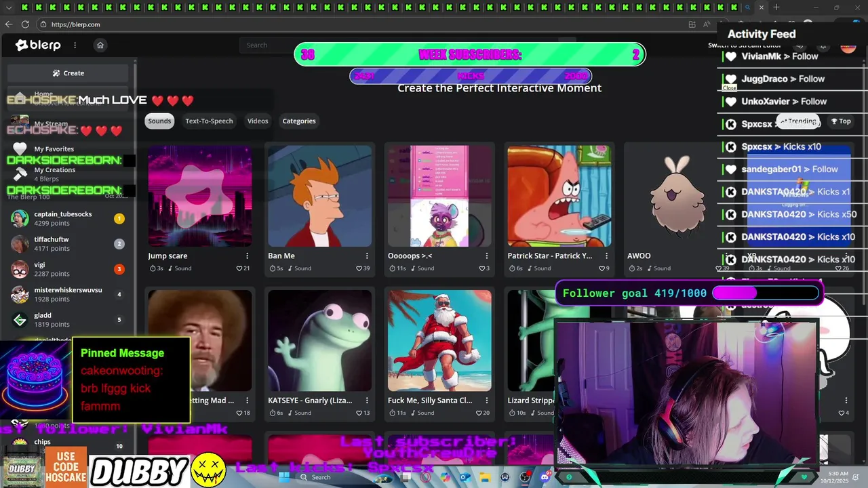Click the read aloud icon in address bar
Viewport: 868px width, 488px height.
[x=708, y=24]
